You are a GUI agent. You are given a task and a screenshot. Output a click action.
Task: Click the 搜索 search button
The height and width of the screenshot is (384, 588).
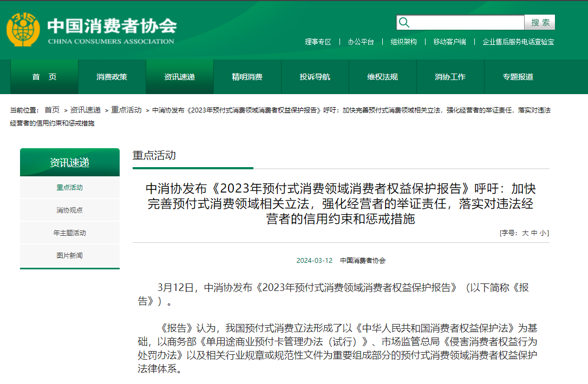point(540,23)
